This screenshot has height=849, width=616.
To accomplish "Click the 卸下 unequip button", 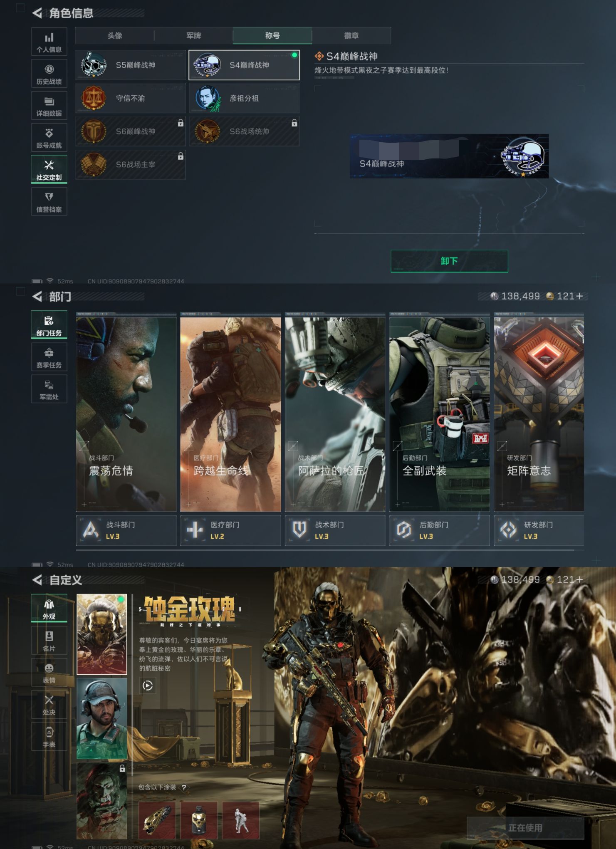I will [x=449, y=261].
